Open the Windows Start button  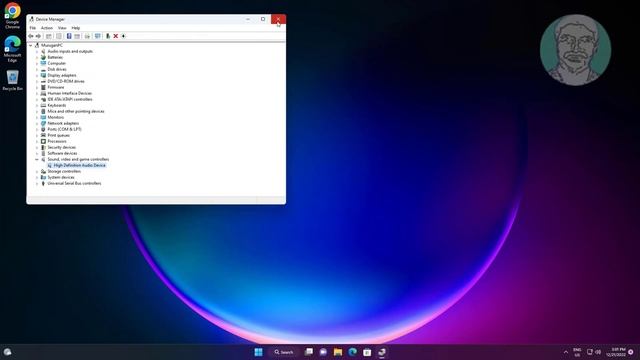coord(258,352)
